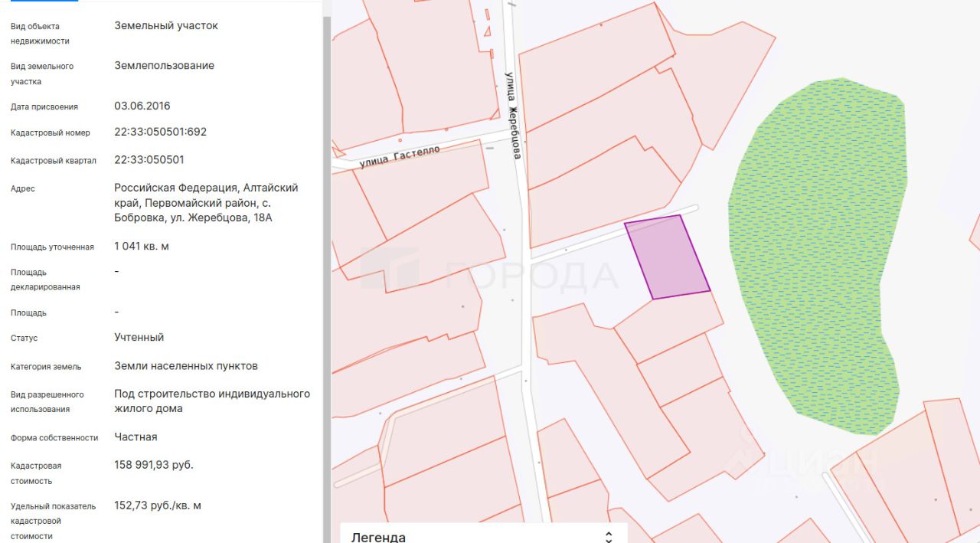The width and height of the screenshot is (980, 543).
Task: Click the Земельный участок value
Action: [166, 25]
